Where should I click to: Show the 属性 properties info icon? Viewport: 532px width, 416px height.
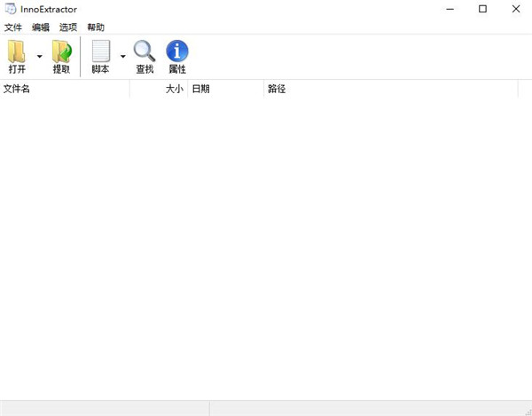[177, 51]
